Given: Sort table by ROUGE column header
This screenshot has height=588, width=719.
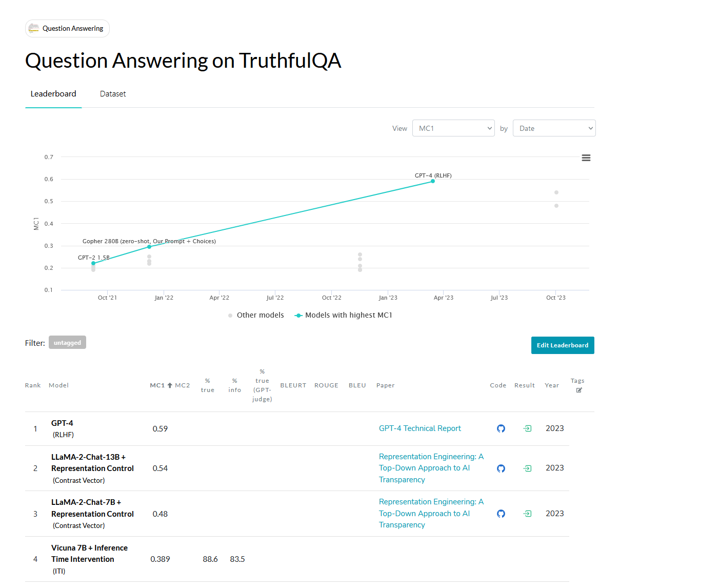Looking at the screenshot, I should click(326, 385).
